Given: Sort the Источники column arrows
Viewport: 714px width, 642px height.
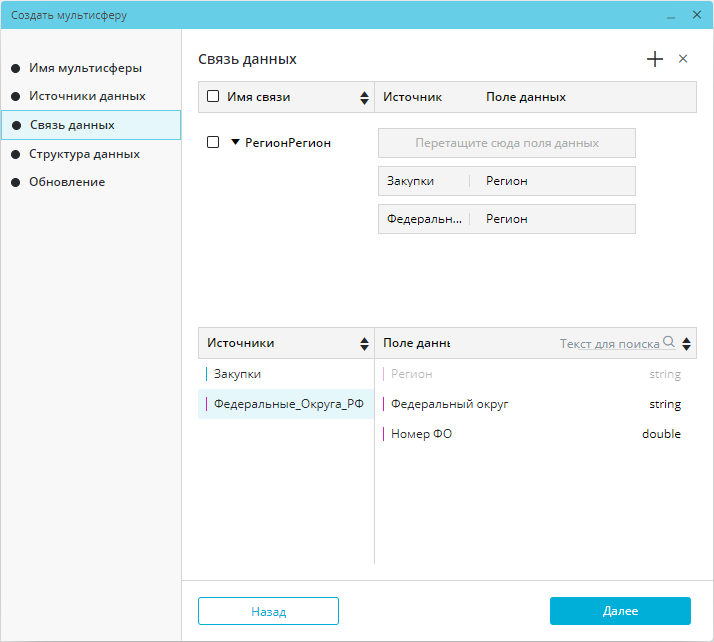Looking at the screenshot, I should (364, 344).
